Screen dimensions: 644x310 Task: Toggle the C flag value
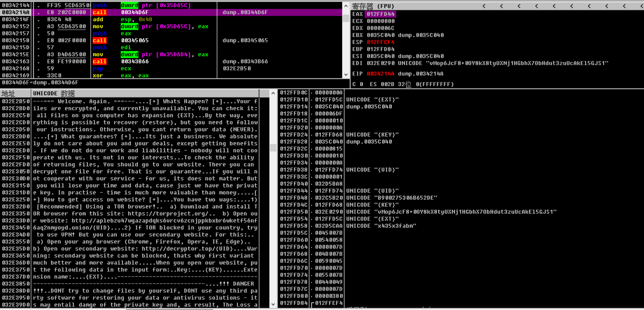point(361,84)
